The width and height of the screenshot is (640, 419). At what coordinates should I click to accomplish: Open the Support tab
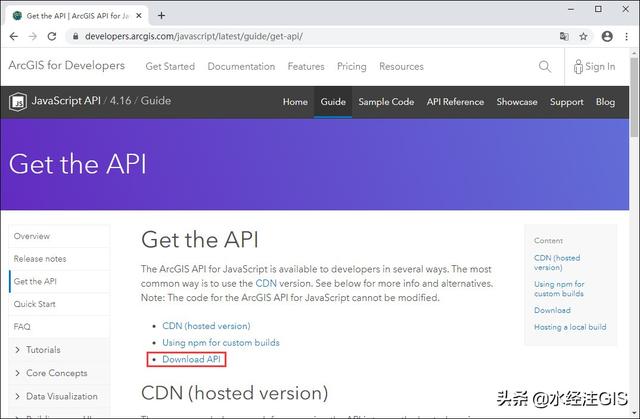(567, 102)
